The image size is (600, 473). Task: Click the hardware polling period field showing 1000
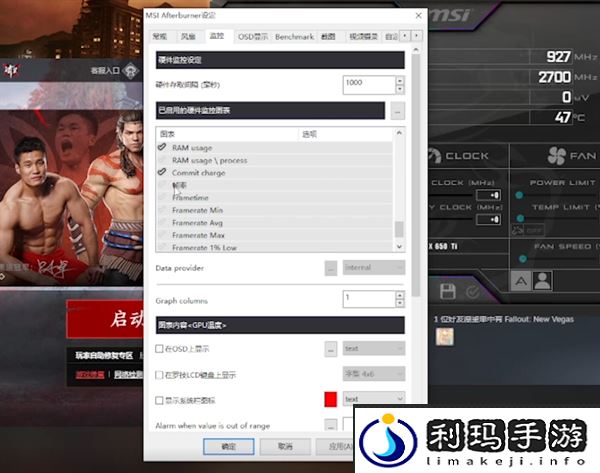[x=369, y=85]
